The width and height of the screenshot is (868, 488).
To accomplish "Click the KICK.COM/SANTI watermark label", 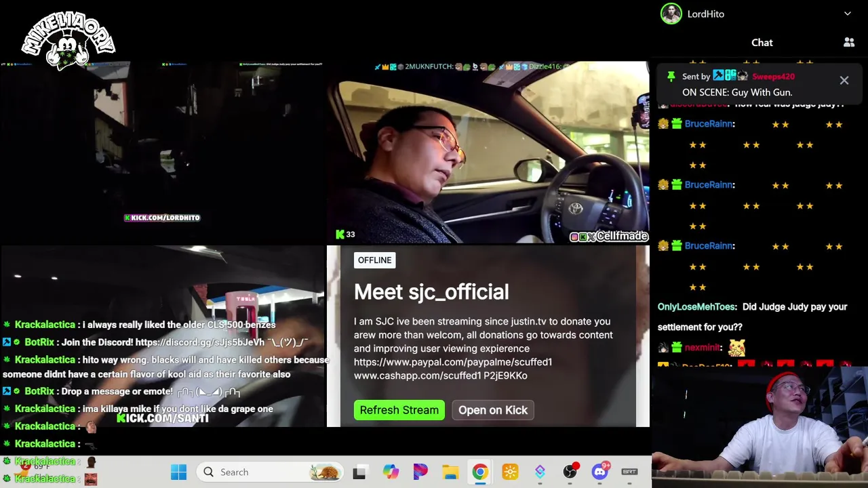I will coord(163,418).
